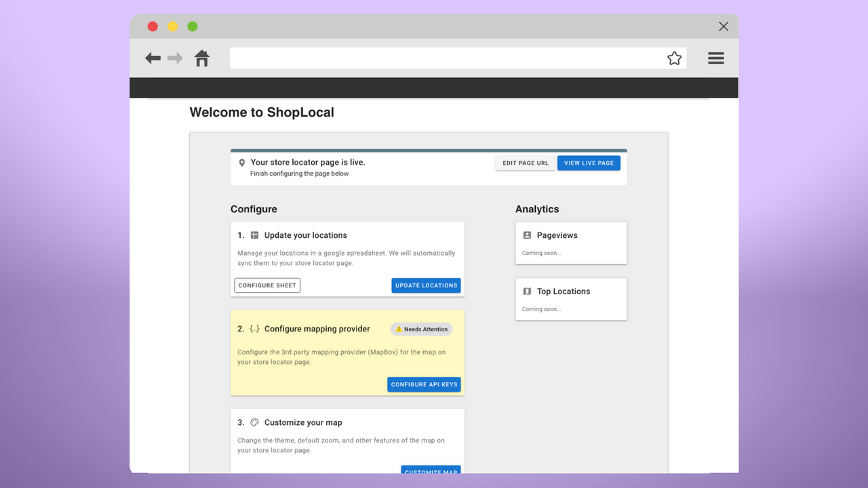This screenshot has height=488, width=868.
Task: Open the live page via VIEW LIVE PAGE
Action: 589,163
